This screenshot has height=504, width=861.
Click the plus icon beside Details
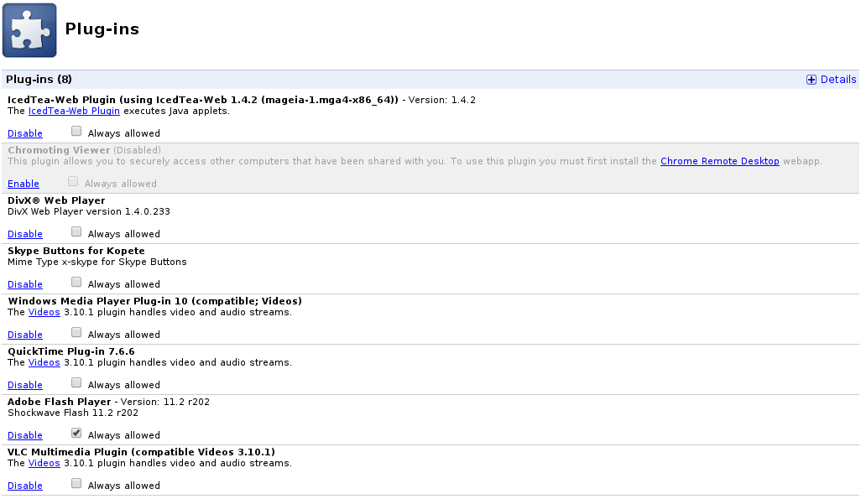coord(811,80)
